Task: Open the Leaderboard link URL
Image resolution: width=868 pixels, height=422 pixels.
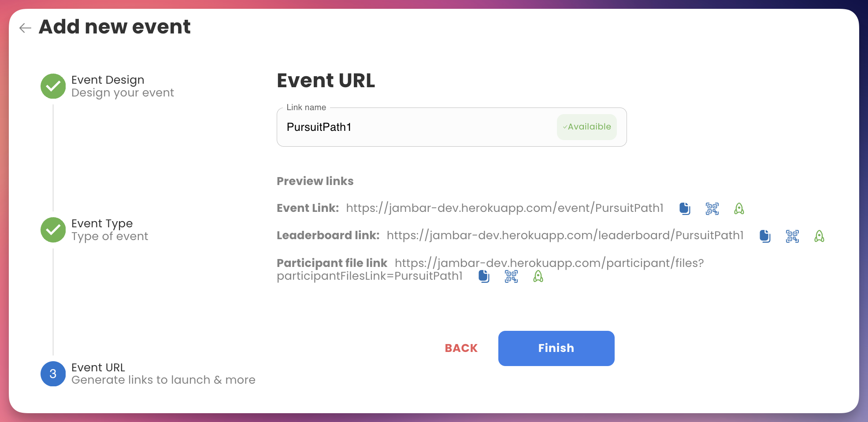Action: [565, 235]
